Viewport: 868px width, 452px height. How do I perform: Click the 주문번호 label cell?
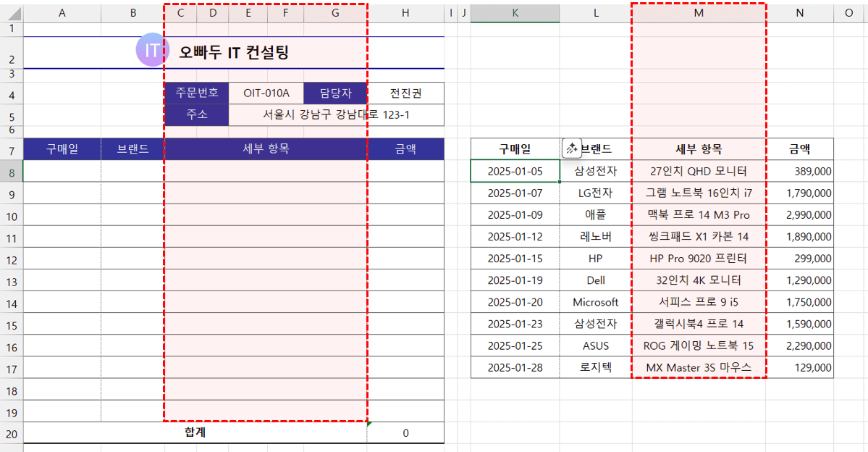click(x=196, y=93)
